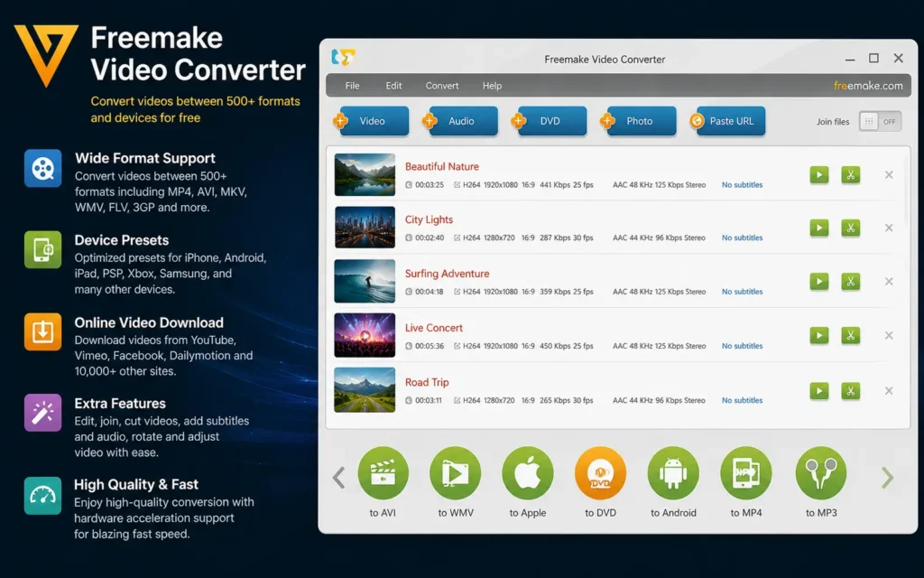
Task: Cut the Surfing Adventure clip
Action: click(x=850, y=282)
